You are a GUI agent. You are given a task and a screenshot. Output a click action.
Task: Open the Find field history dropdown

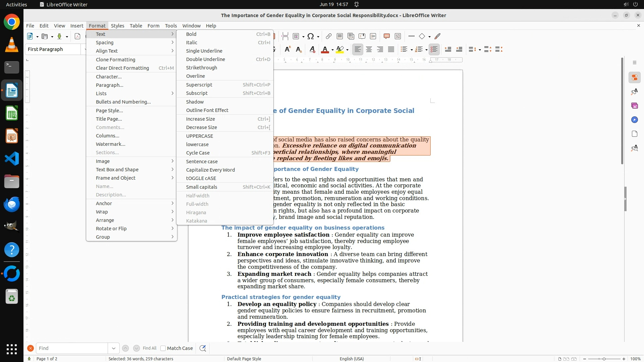113,348
